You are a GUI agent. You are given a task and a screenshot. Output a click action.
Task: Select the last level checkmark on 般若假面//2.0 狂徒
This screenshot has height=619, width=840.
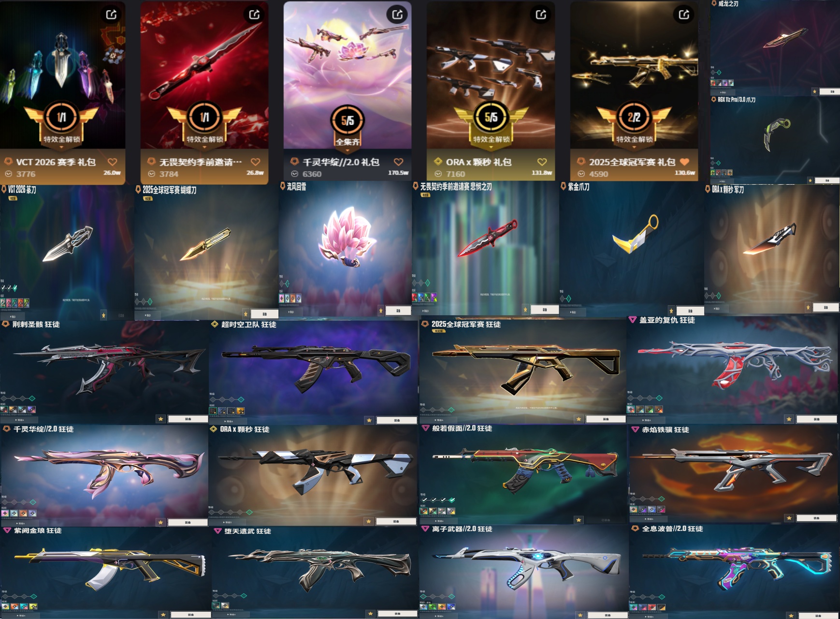(x=452, y=500)
